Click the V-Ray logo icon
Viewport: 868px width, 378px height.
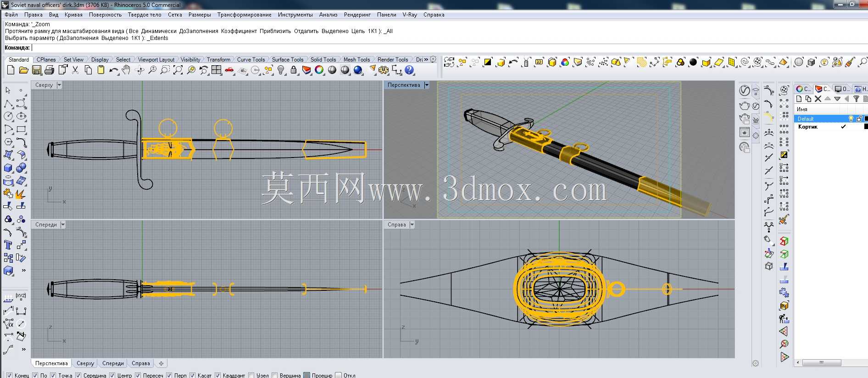click(745, 90)
